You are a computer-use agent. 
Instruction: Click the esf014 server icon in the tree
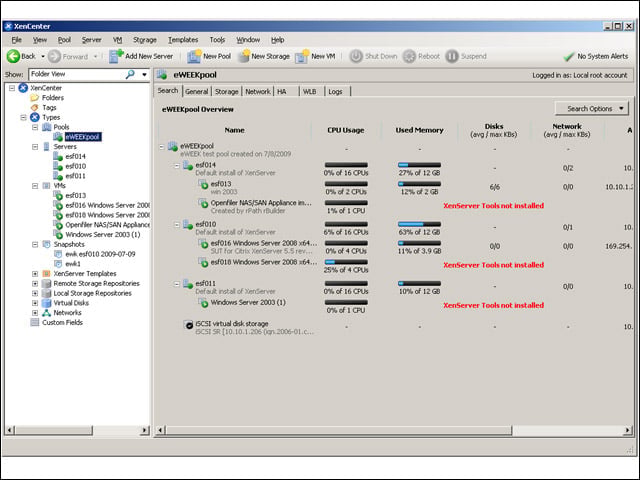coord(58,156)
